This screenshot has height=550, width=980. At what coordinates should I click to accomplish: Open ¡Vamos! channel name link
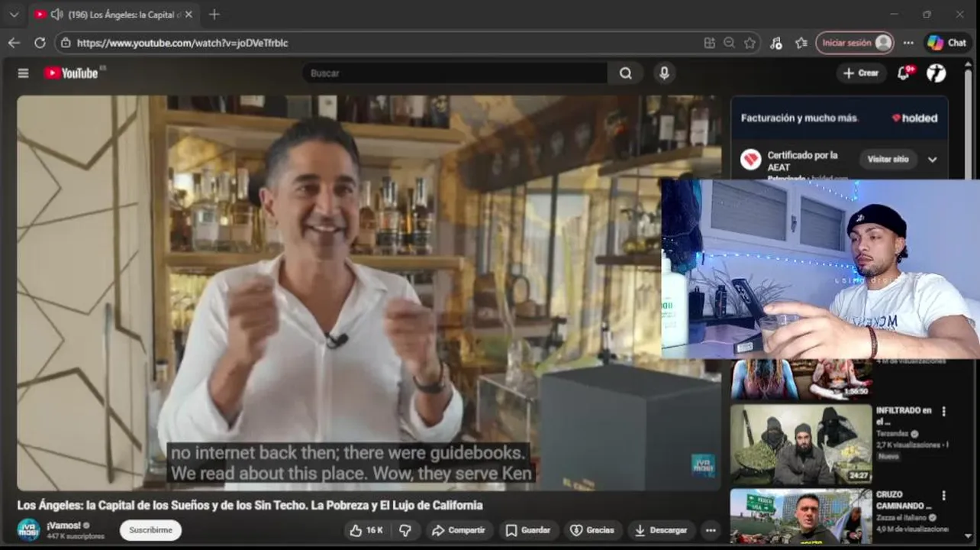tap(63, 526)
